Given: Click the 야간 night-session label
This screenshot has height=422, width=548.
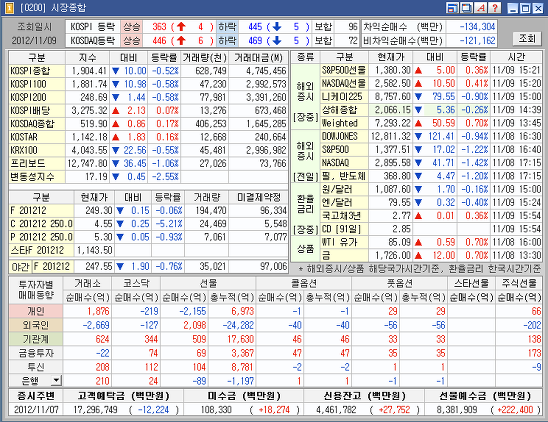Looking at the screenshot, I should coord(20,267).
